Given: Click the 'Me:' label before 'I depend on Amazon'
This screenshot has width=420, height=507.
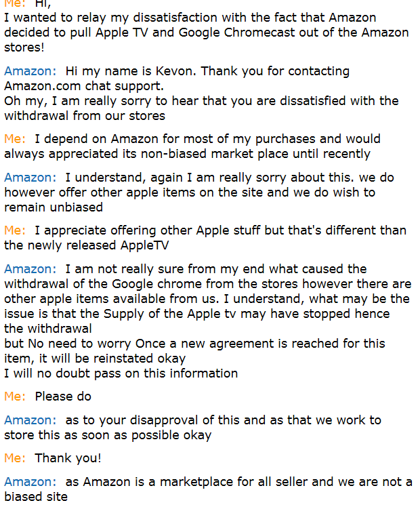Looking at the screenshot, I should 15,139.
